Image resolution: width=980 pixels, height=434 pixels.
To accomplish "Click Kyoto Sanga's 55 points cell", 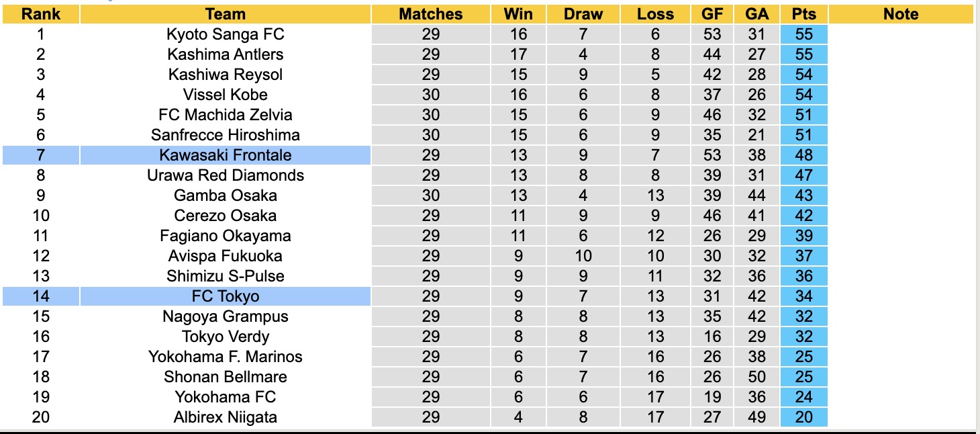I will [x=803, y=34].
